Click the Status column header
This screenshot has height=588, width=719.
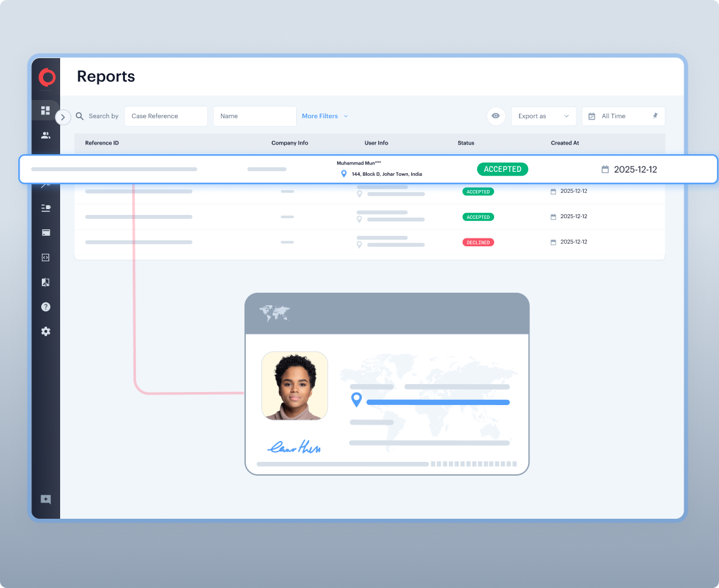(466, 143)
